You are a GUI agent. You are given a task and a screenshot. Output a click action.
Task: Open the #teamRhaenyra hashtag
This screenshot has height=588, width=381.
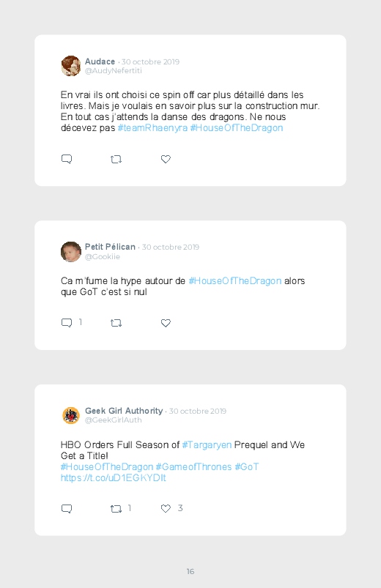click(152, 128)
